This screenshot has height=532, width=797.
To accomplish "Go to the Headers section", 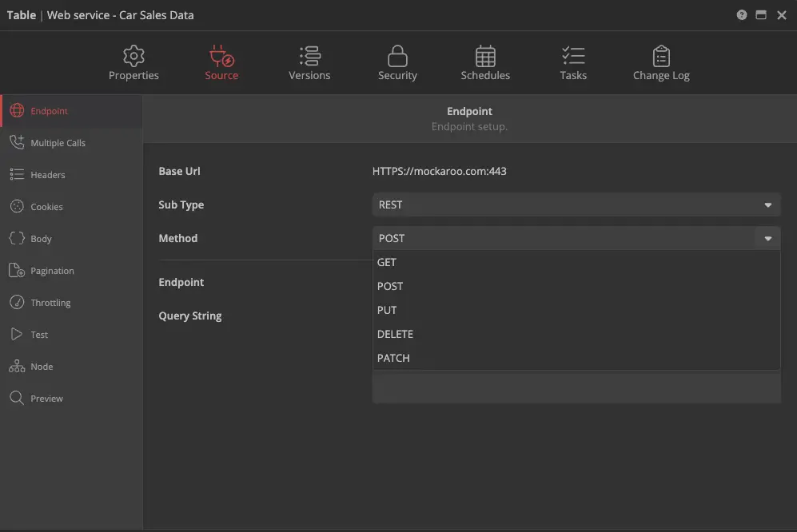I will [47, 175].
